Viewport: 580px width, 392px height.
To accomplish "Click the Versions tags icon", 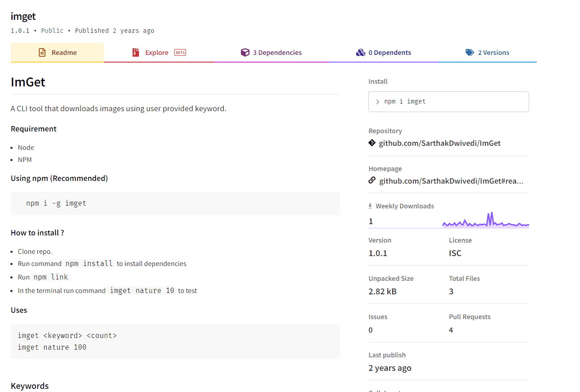I will (x=470, y=53).
